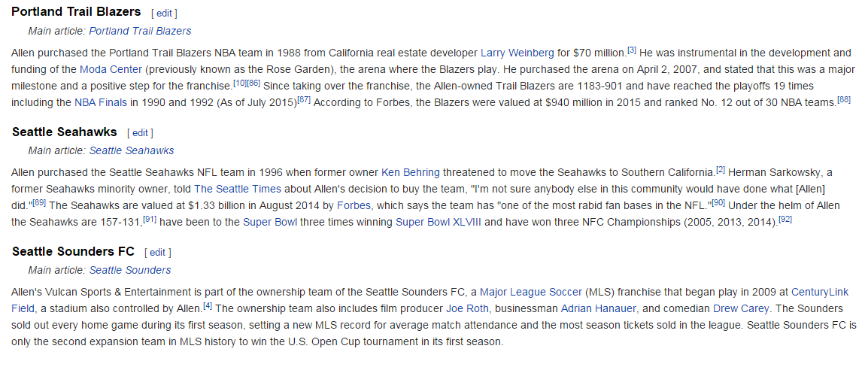The image size is (868, 367).
Task: Open the Seattle Seahawks main article link
Action: [132, 150]
